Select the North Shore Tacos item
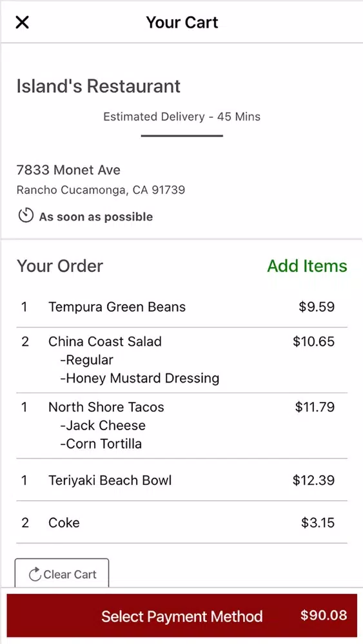 (182, 425)
